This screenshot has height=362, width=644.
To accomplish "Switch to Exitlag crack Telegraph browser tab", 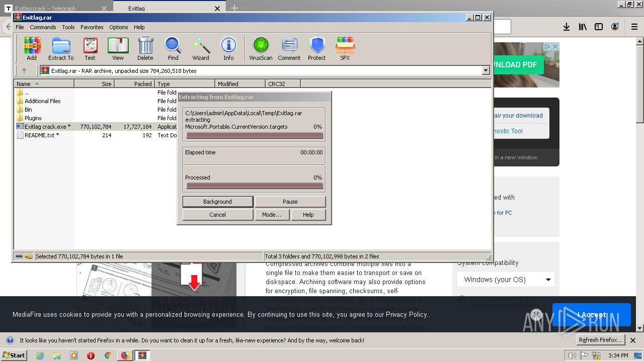I will coord(56,8).
